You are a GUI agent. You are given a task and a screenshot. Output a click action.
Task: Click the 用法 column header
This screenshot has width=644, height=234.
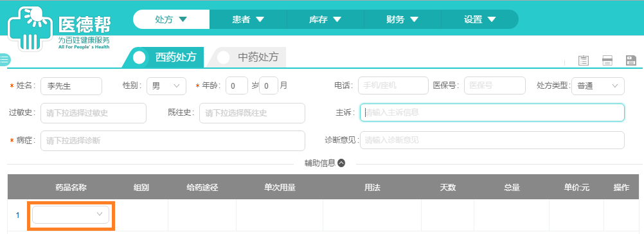point(372,188)
